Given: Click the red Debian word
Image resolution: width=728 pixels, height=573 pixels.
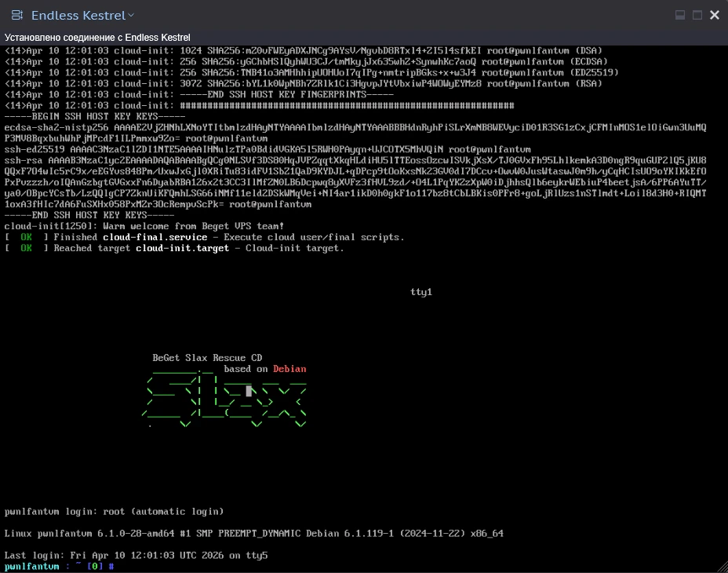Looking at the screenshot, I should 289,369.
